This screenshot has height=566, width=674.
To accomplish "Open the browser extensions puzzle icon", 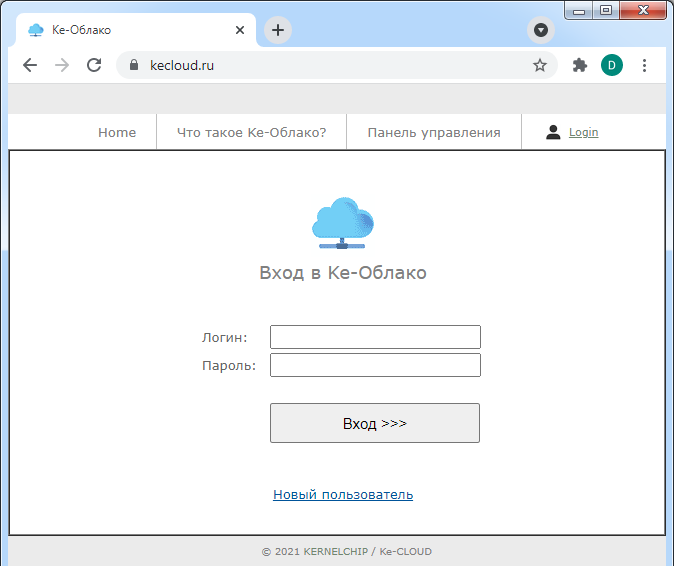I will 579,65.
